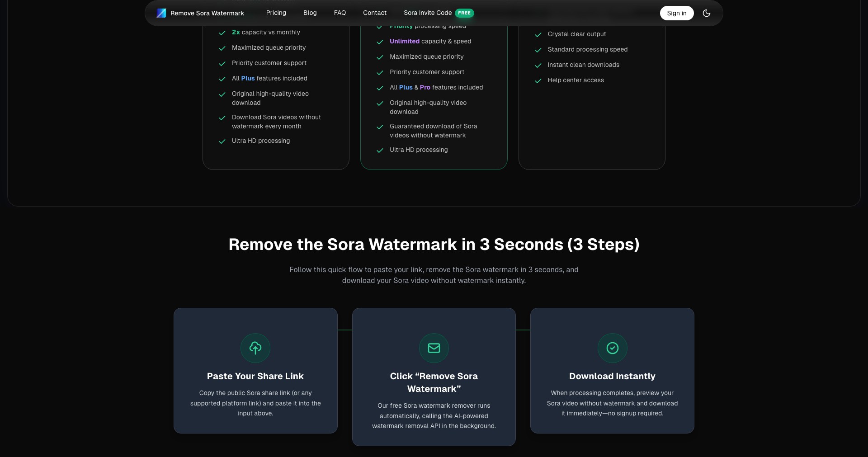868x457 pixels.
Task: Open the Pricing nav item
Action: [276, 13]
